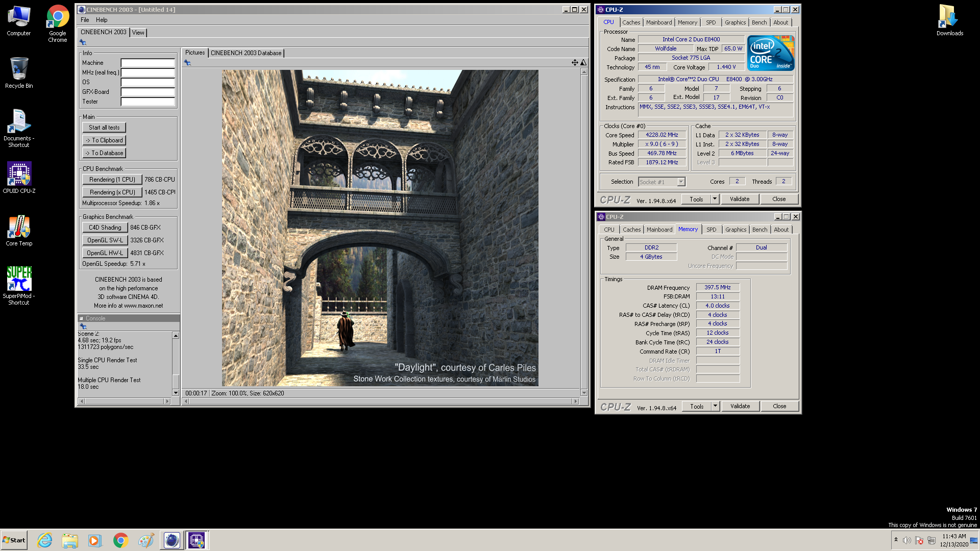Open CINEBENCH 2003 Database tab

coord(246,53)
